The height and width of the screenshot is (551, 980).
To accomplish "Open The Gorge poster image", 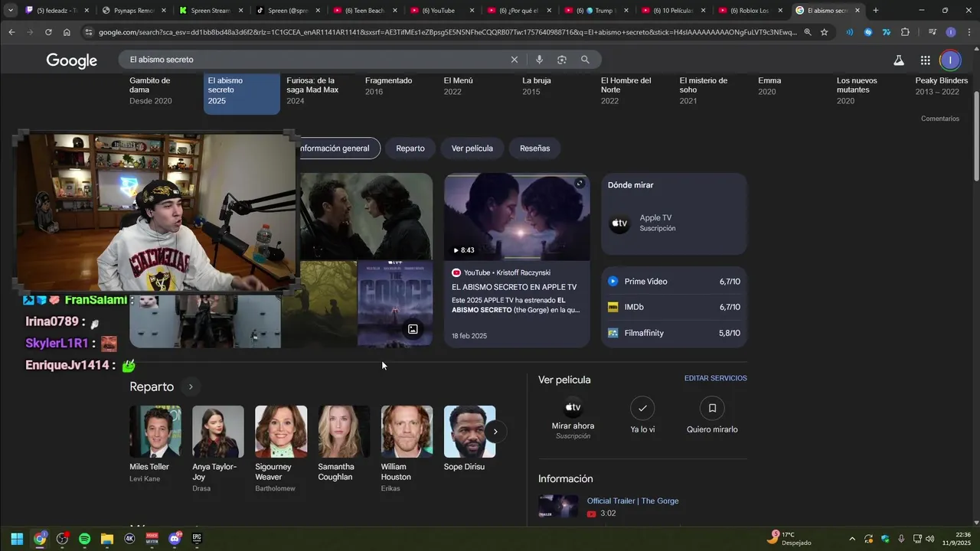I will (395, 304).
